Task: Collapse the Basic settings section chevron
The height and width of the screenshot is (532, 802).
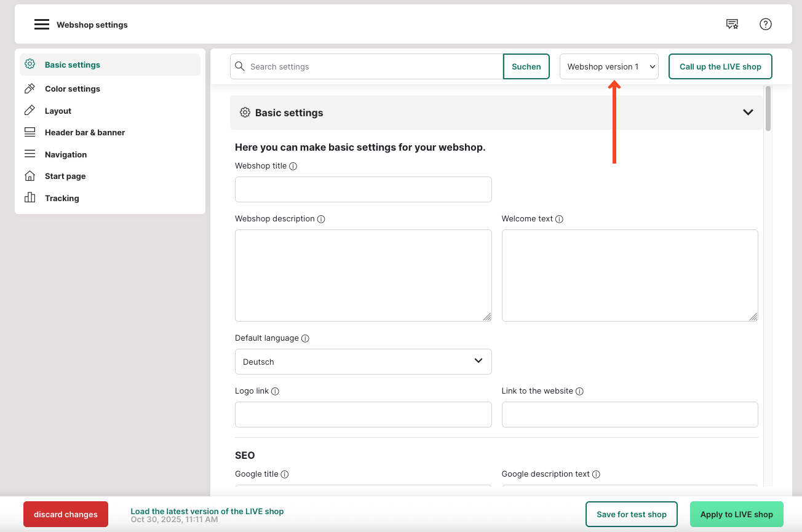Action: [748, 113]
